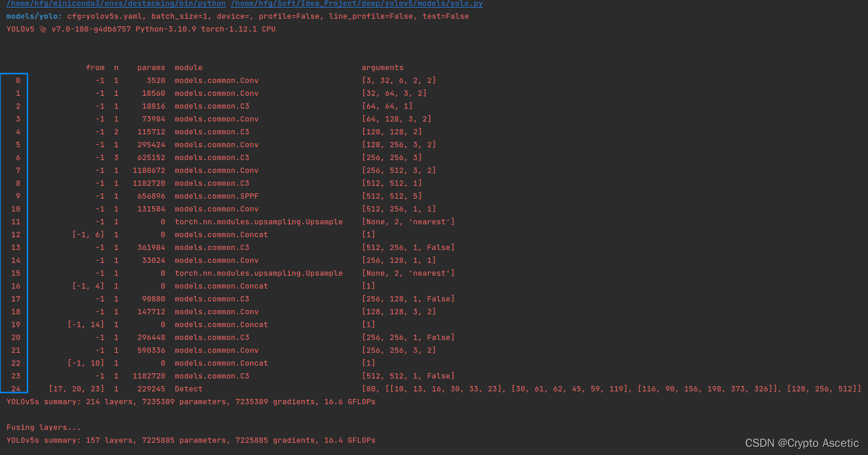This screenshot has height=455, width=868.
Task: Click the [17, 20, 23] from value
Action: (x=77, y=389)
